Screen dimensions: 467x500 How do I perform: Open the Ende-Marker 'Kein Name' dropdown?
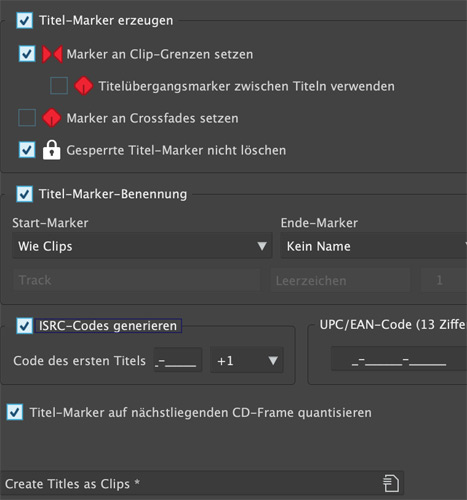pyautogui.click(x=373, y=246)
